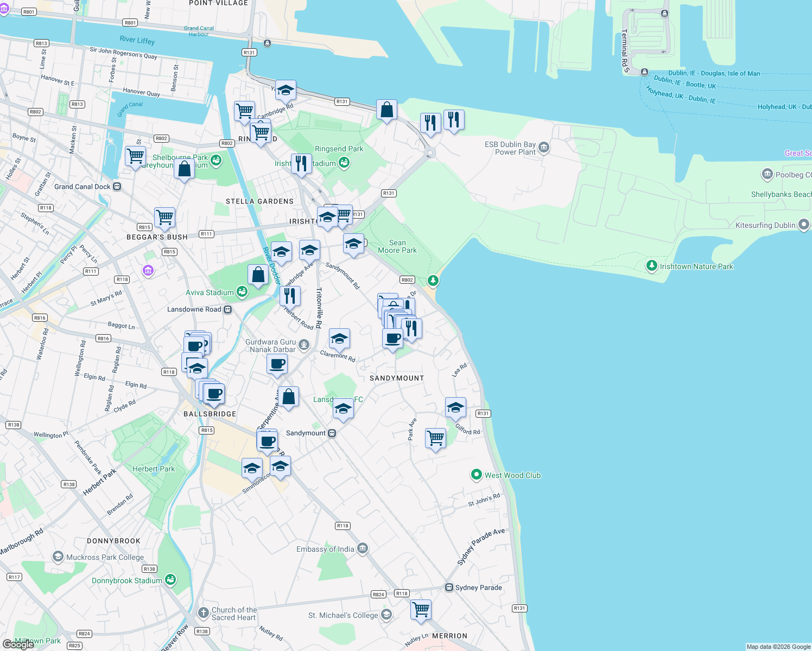812x651 pixels.
Task: Select the Marlborough Rd street label
Action: [x=22, y=542]
